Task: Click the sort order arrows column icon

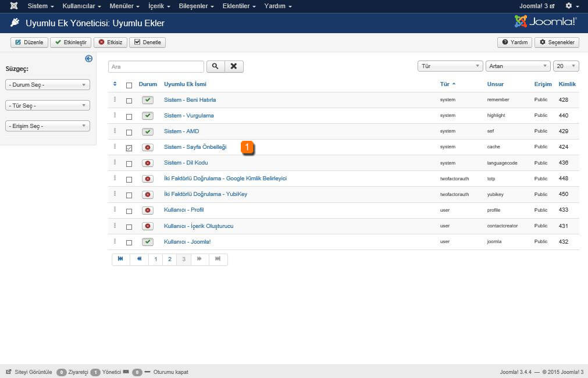Action: tap(115, 84)
